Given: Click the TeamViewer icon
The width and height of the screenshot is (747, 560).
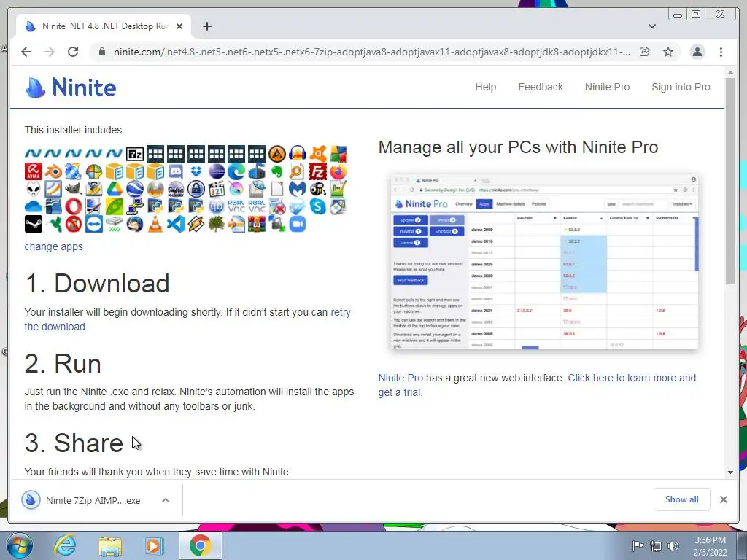Looking at the screenshot, I should click(x=94, y=224).
